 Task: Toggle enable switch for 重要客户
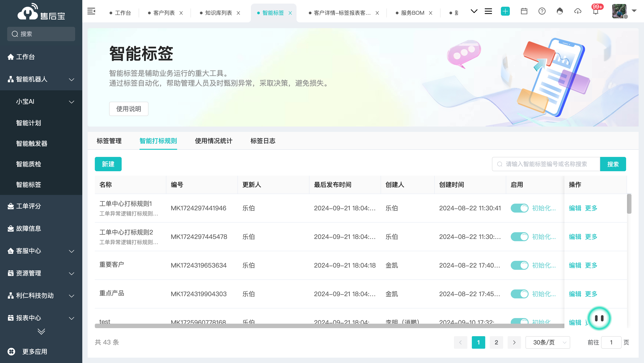click(x=519, y=265)
